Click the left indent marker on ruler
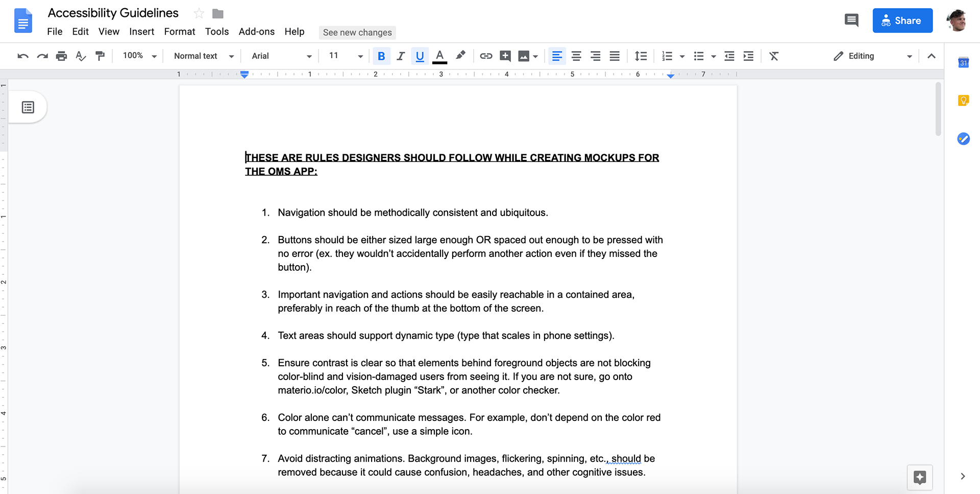Screen dimensions: 980x494 coord(244,75)
